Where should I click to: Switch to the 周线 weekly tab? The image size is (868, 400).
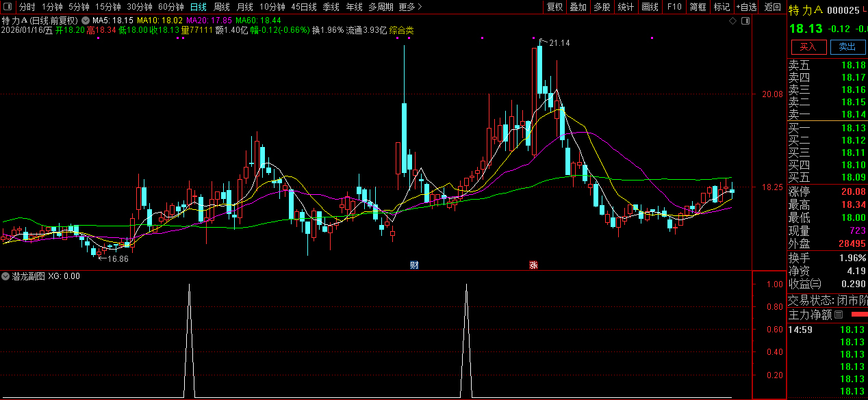tap(221, 7)
